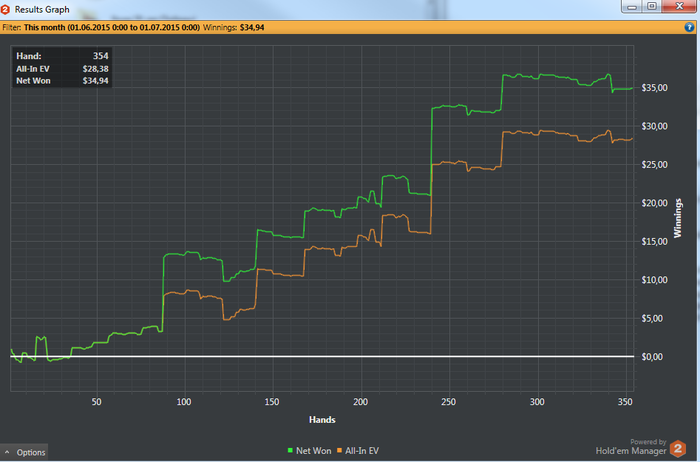This screenshot has height=462, width=700.
Task: Click the $15,00 axis label
Action: click(654, 241)
